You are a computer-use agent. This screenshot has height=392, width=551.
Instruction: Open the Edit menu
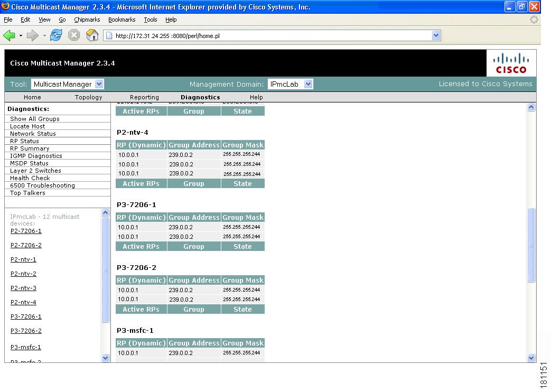pyautogui.click(x=25, y=20)
